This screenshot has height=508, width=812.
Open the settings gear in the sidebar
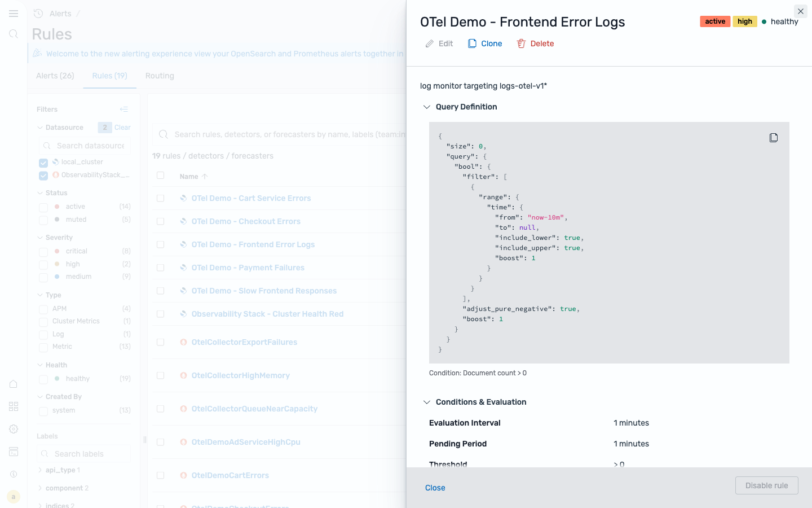click(x=14, y=429)
